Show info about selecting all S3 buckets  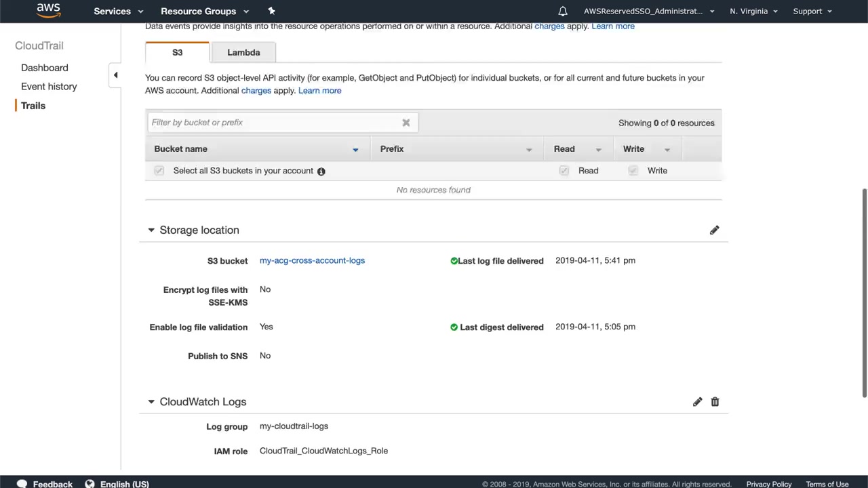click(321, 171)
